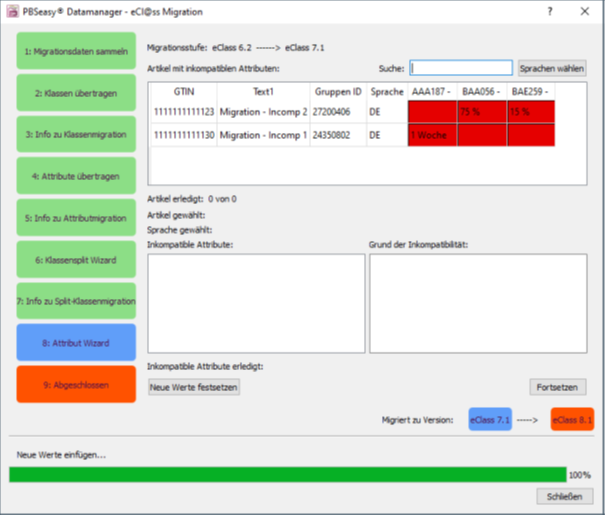
Task: Sort by GTIN column header
Action: pyautogui.click(x=184, y=92)
